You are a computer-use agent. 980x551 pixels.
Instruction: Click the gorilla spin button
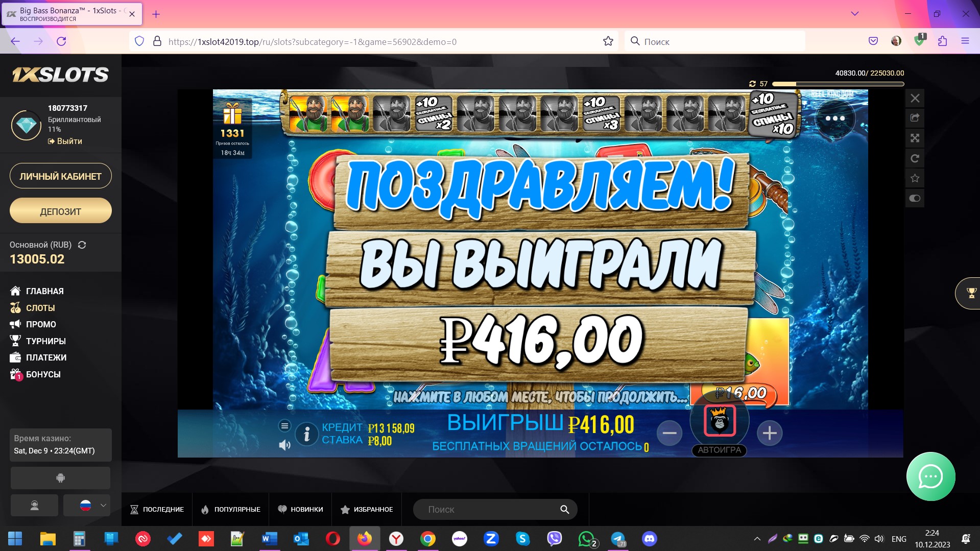pos(720,421)
